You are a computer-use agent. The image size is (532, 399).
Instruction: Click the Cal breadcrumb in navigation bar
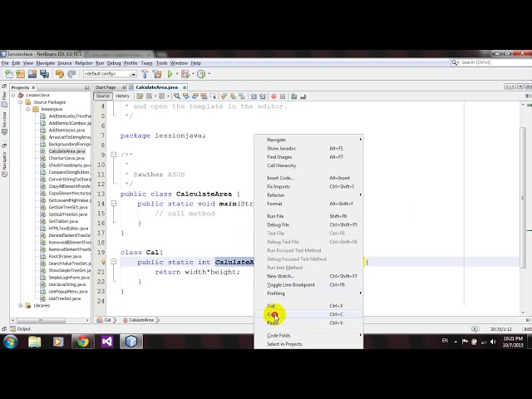[105, 320]
